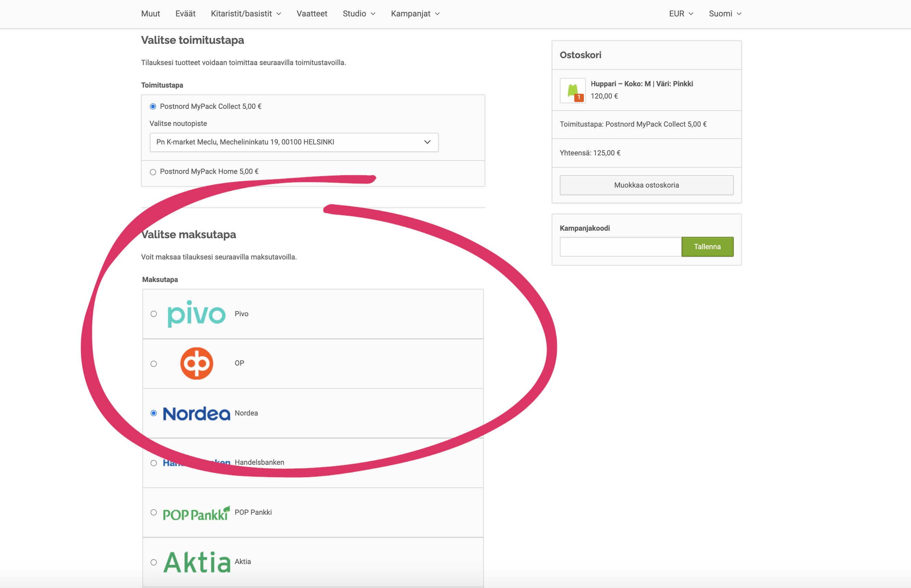
Task: Select Pivo payment radio button
Action: point(154,314)
